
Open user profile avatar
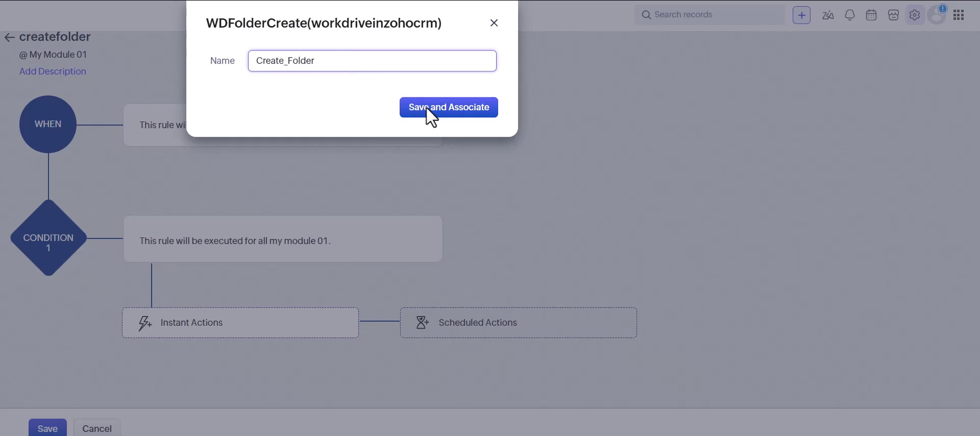(x=938, y=15)
